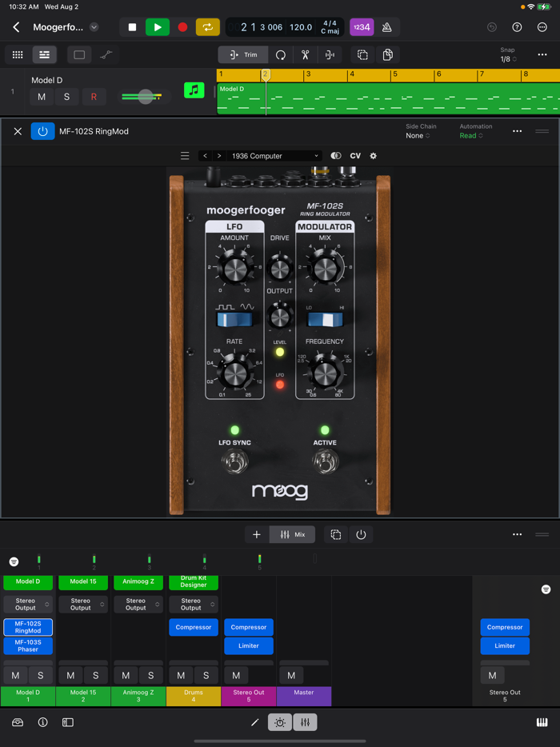Toggle the MF-102S RingMod power button
Viewport: 560px width, 747px height.
(x=43, y=131)
